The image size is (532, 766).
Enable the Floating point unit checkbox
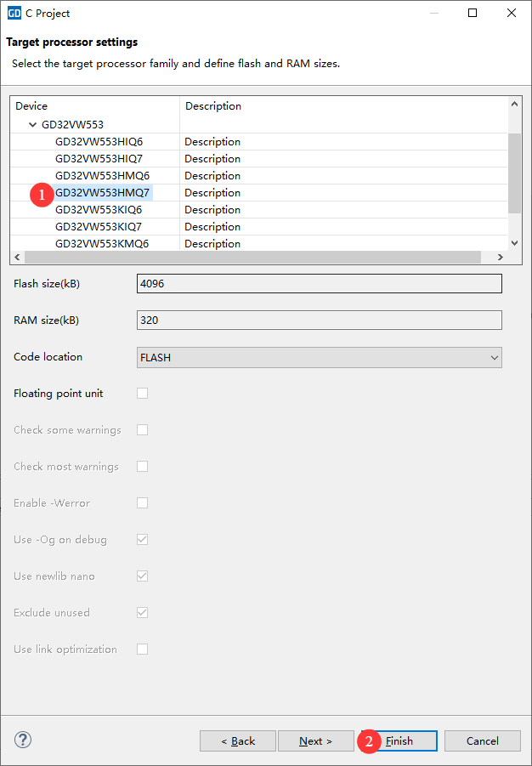coord(143,394)
